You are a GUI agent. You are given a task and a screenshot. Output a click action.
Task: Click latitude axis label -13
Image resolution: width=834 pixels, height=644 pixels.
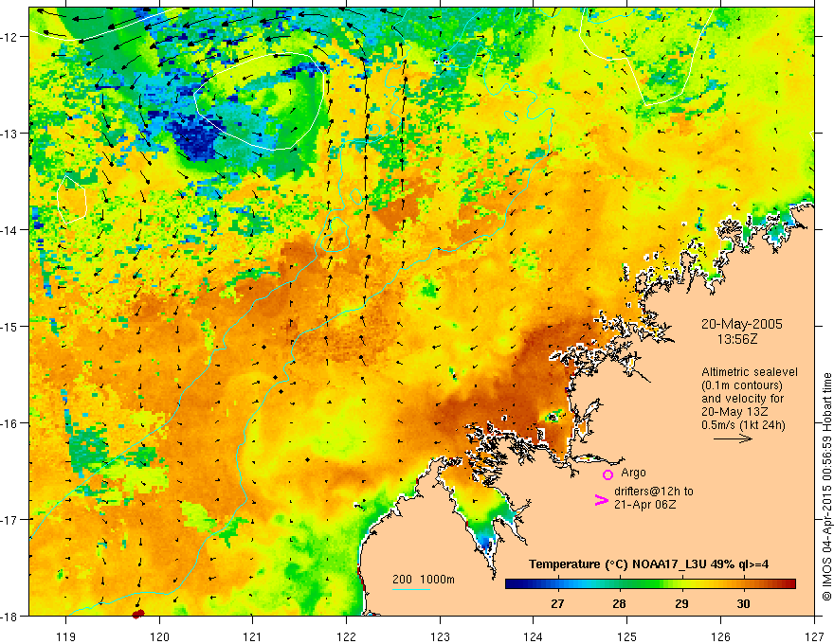(x=10, y=134)
